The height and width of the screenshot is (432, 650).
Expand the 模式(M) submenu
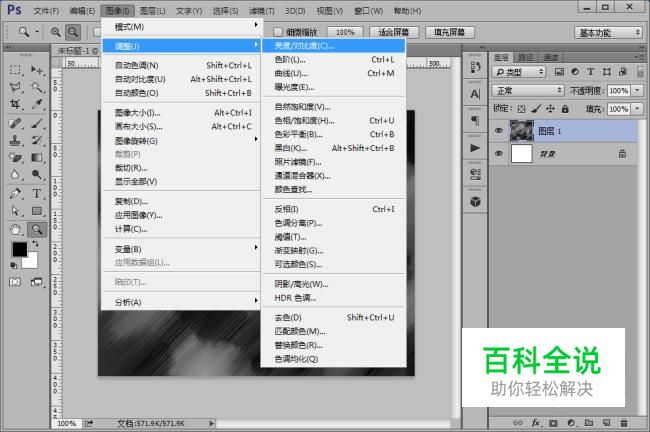181,27
